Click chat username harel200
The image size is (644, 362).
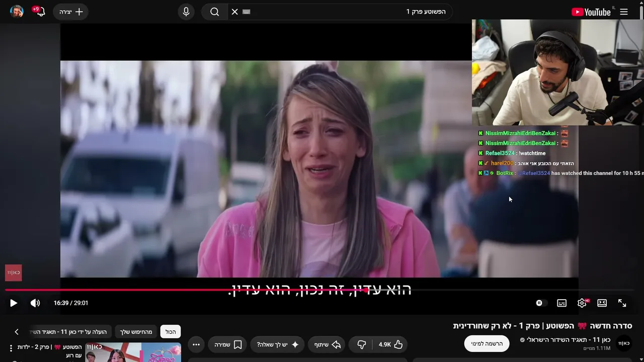[x=502, y=163]
